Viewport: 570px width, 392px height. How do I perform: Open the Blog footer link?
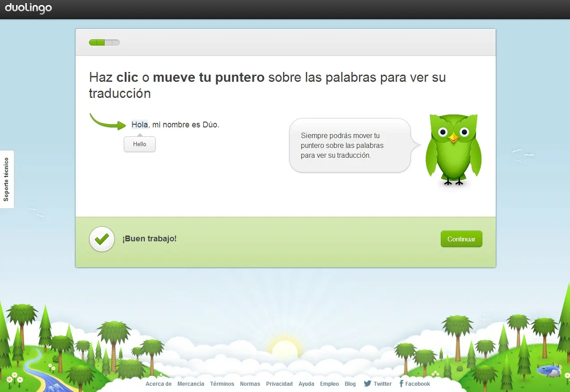[350, 384]
